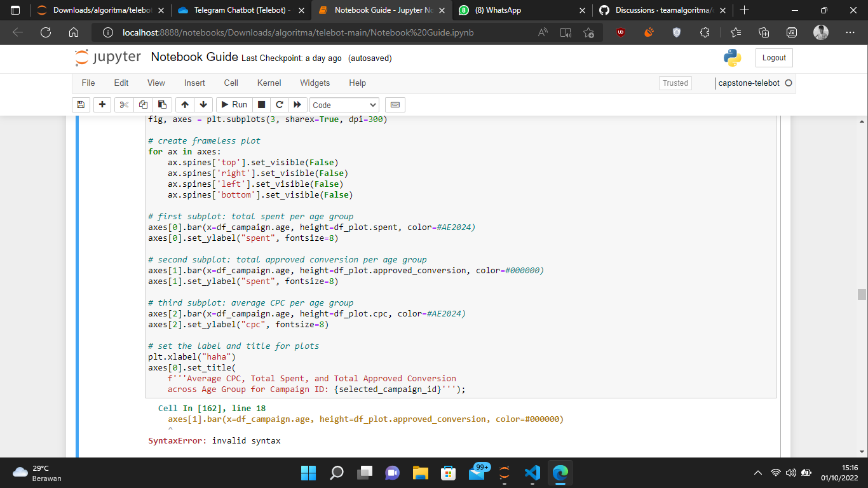Open the Cell menu
The image size is (868, 488).
(231, 83)
